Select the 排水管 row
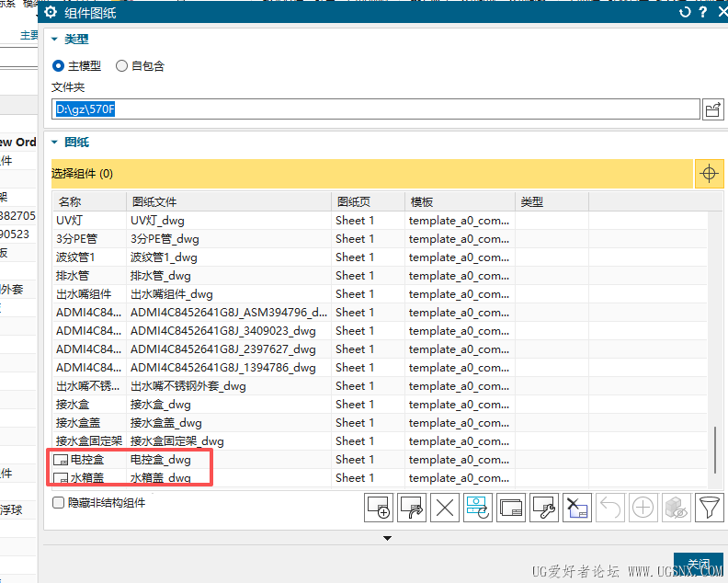The image size is (728, 583). tap(381, 276)
